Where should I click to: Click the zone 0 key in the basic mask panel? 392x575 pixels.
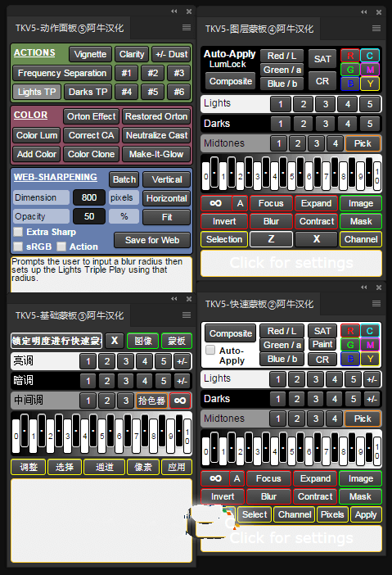[16, 437]
